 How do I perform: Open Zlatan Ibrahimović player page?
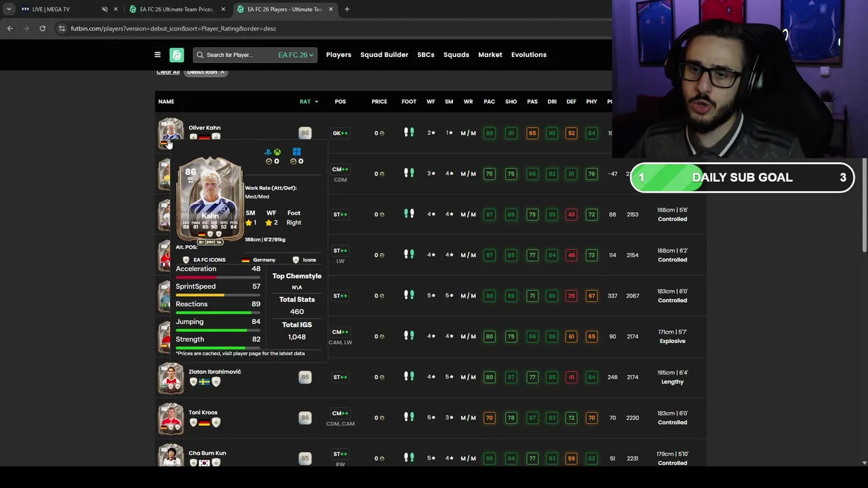pyautogui.click(x=214, y=371)
